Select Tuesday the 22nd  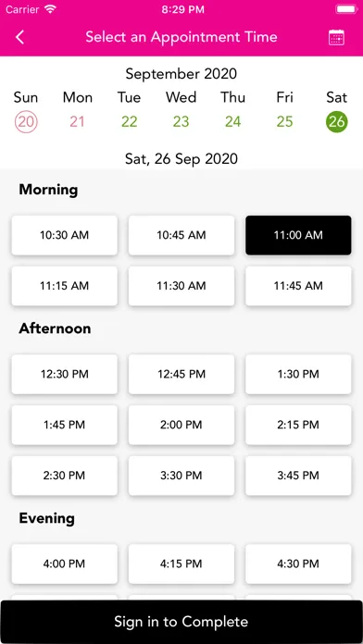[x=129, y=121]
